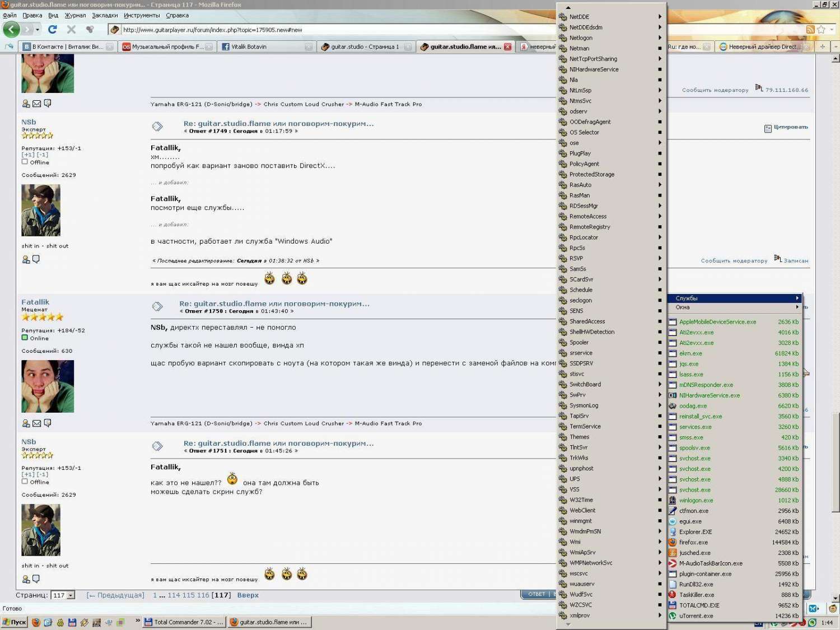Open the back-history dropdown arrow
Screen dimensions: 840x630
coord(38,29)
